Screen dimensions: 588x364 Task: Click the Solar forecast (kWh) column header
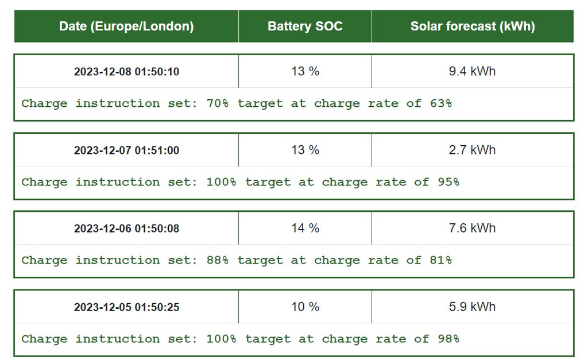tap(472, 26)
